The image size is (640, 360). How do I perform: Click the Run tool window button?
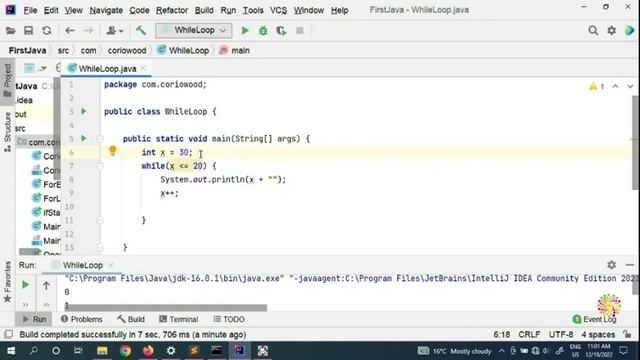click(34, 319)
